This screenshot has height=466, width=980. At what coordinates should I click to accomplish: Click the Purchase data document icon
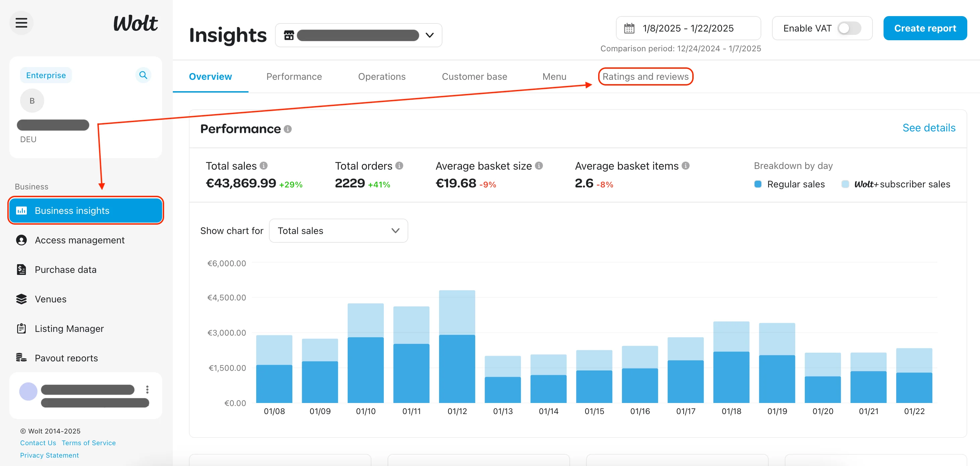[x=21, y=270]
